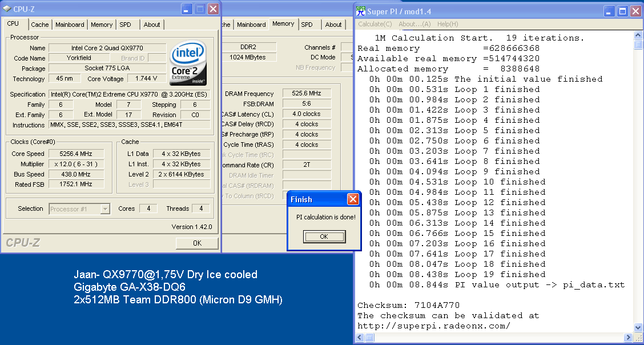Click the Instructions field listing MMX, SSE
Screen dimensions: 644x345
pyautogui.click(x=130, y=125)
